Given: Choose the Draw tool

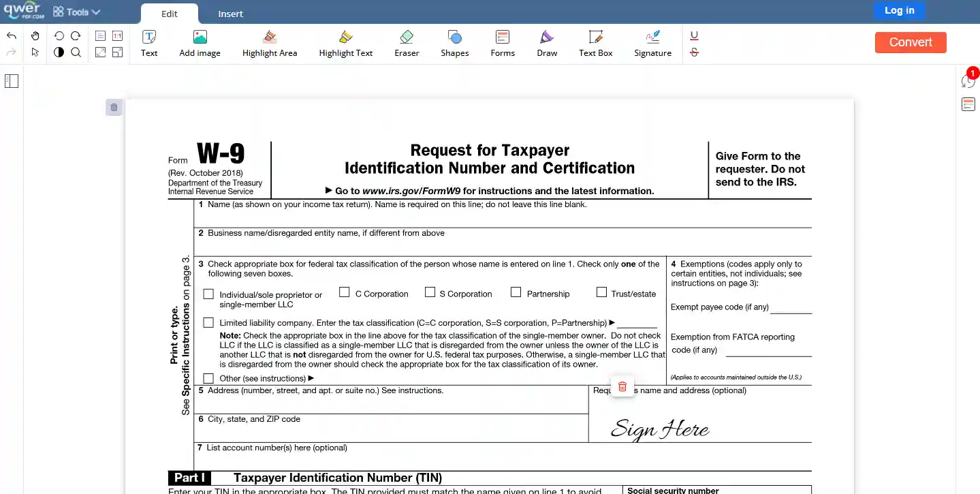Looking at the screenshot, I should pyautogui.click(x=547, y=44).
